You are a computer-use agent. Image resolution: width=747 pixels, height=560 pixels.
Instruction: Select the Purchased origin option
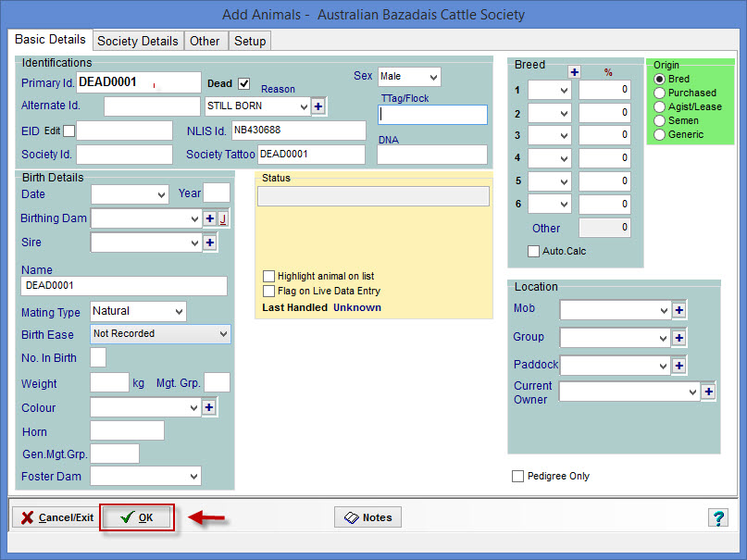(659, 93)
